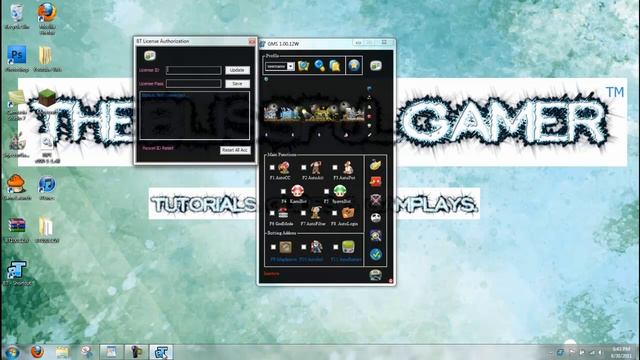This screenshot has width=640, height=360.
Task: Open the Windows Start button
Action: [x=12, y=352]
